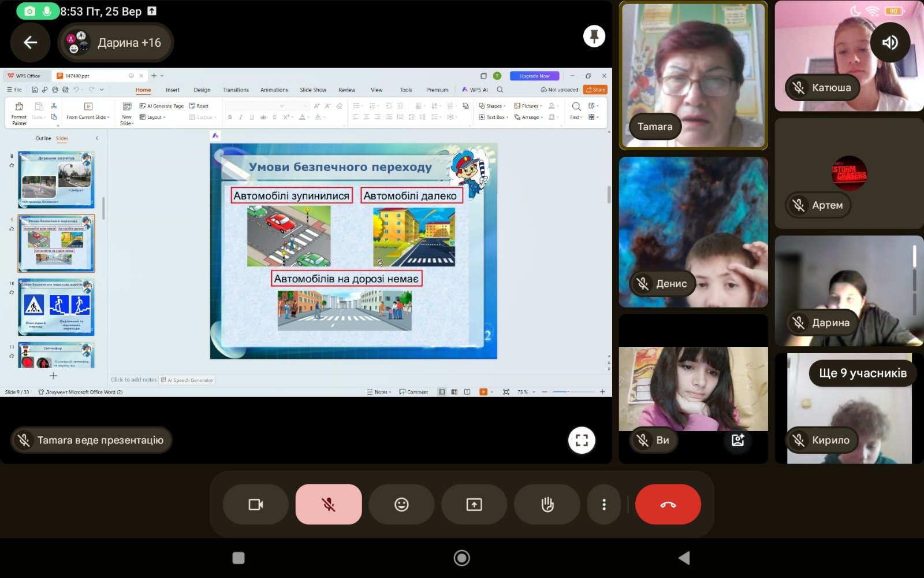Open participant list Дарина +16
Screen dimensions: 924x578
pos(115,42)
